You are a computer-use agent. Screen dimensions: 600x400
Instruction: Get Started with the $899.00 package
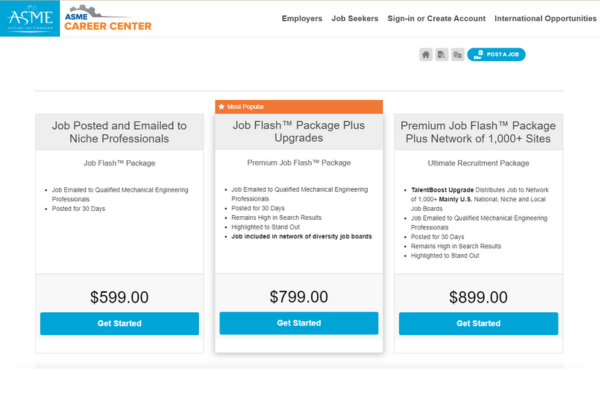point(478,323)
